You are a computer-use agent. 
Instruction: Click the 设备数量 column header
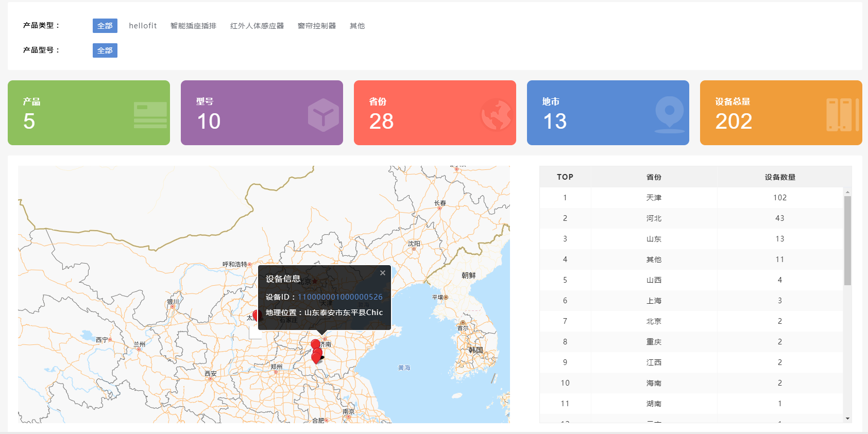point(780,177)
